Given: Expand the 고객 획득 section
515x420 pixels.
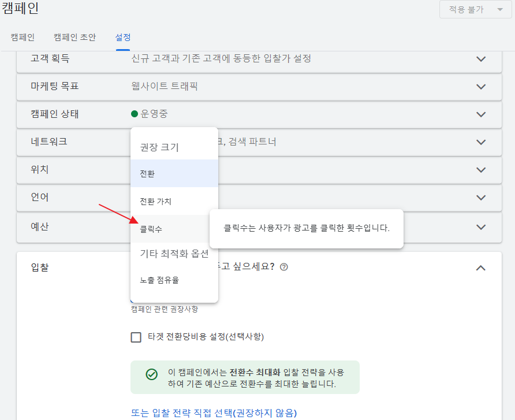Looking at the screenshot, I should (481, 59).
